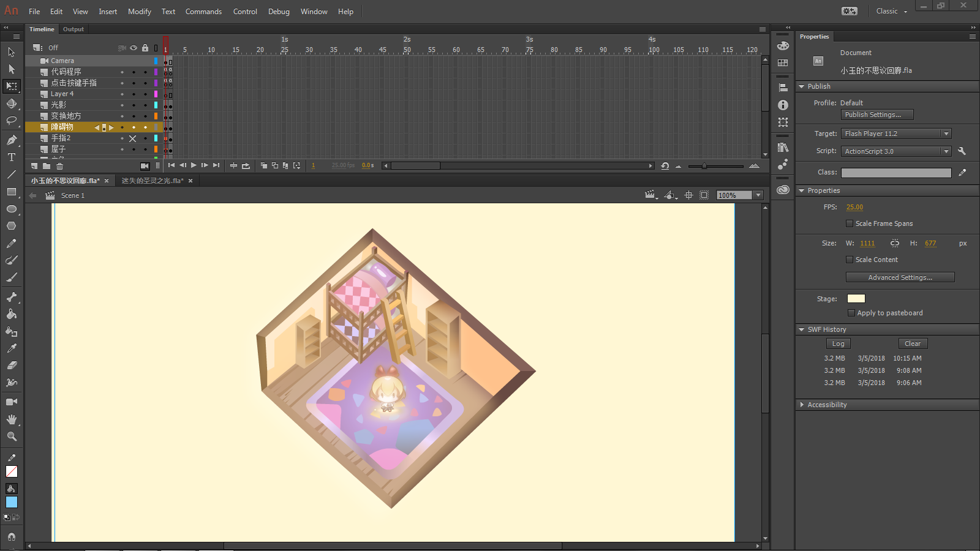Select the Free Transform tool
Viewport: 980px width, 551px height.
[12, 86]
